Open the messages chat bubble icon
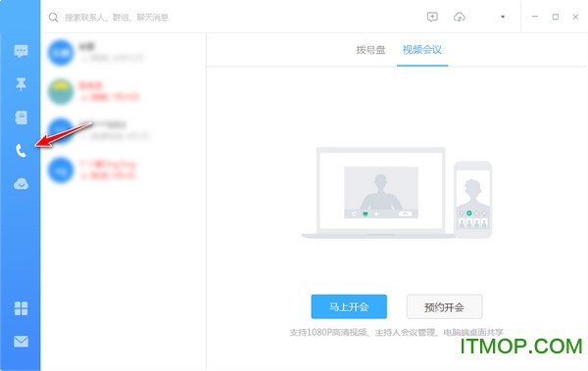 [21, 51]
